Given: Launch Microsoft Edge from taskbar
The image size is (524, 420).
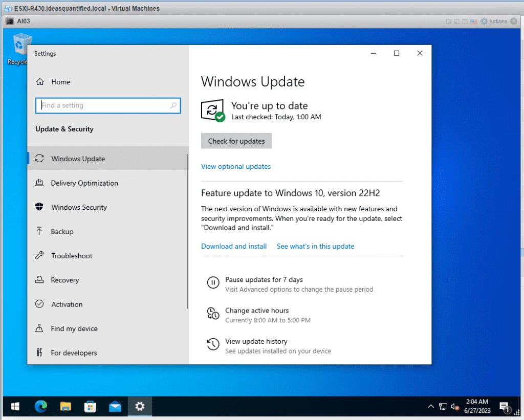Looking at the screenshot, I should 41,406.
